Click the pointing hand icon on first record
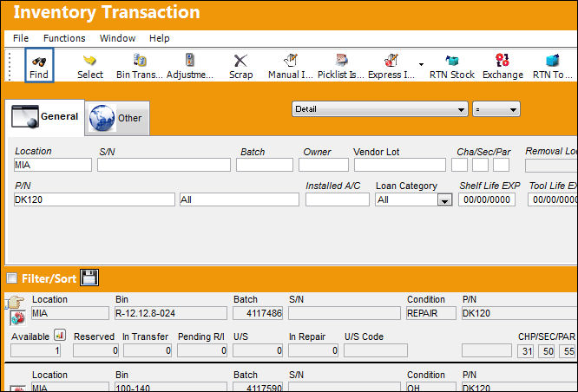Screen dimensions: 578x392 pyautogui.click(x=16, y=302)
